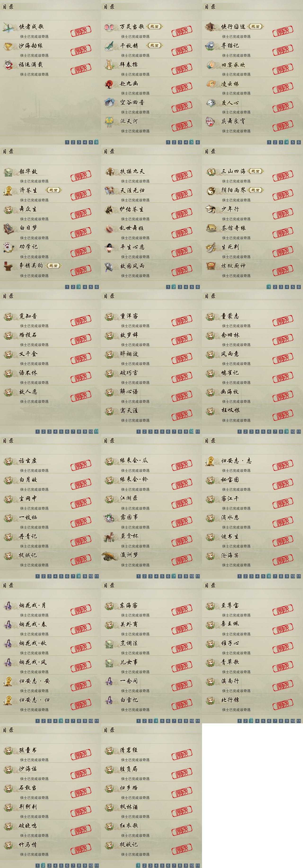This screenshot has height=868, width=303.
Task: Click the sword icon beside 侠者成歌
Action: coord(8,28)
